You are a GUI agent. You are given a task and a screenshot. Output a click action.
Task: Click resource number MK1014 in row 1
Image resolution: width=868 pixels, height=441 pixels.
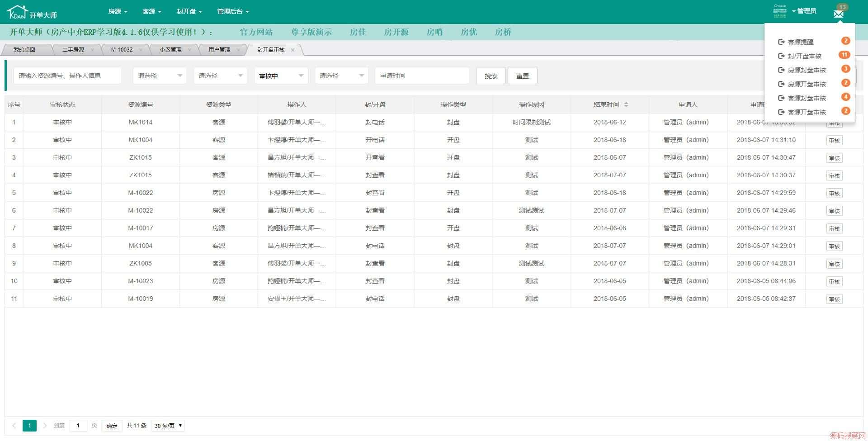point(141,123)
